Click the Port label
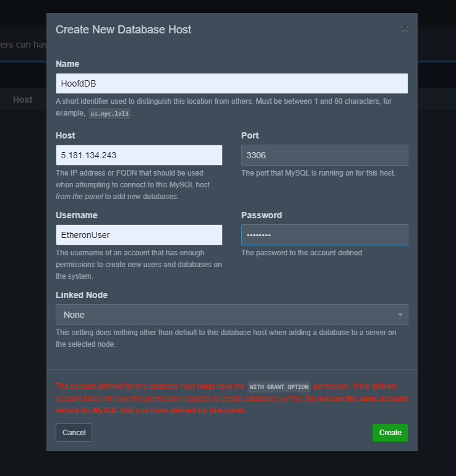456x476 pixels. click(x=250, y=135)
